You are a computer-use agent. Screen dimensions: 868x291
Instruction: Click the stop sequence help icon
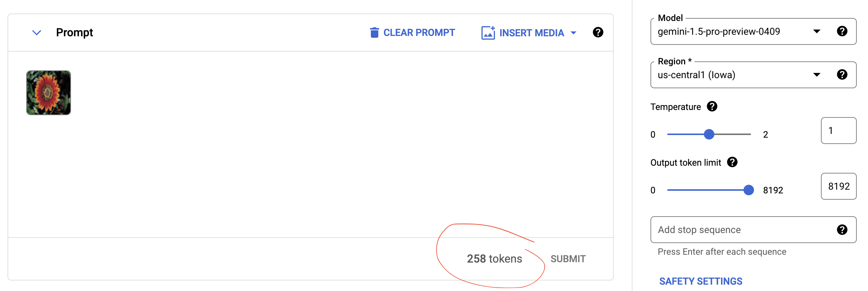pyautogui.click(x=842, y=230)
